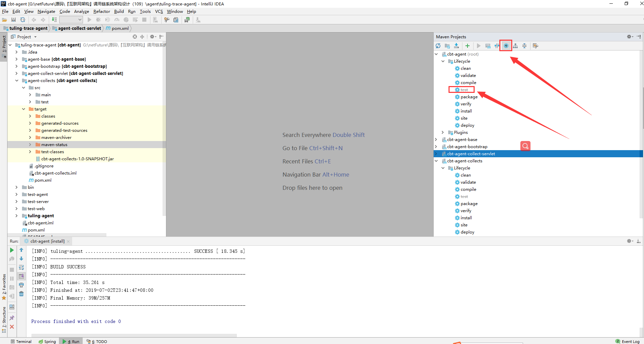Select the maven-archiver folder
The height and width of the screenshot is (344, 644).
tap(56, 138)
